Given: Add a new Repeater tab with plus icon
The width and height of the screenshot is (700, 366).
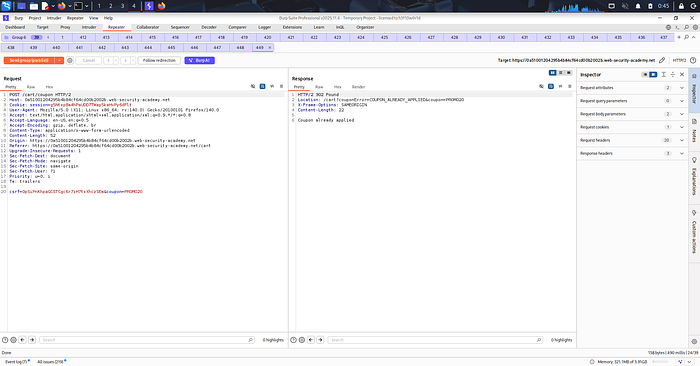Looking at the screenshot, I should 679,37.
